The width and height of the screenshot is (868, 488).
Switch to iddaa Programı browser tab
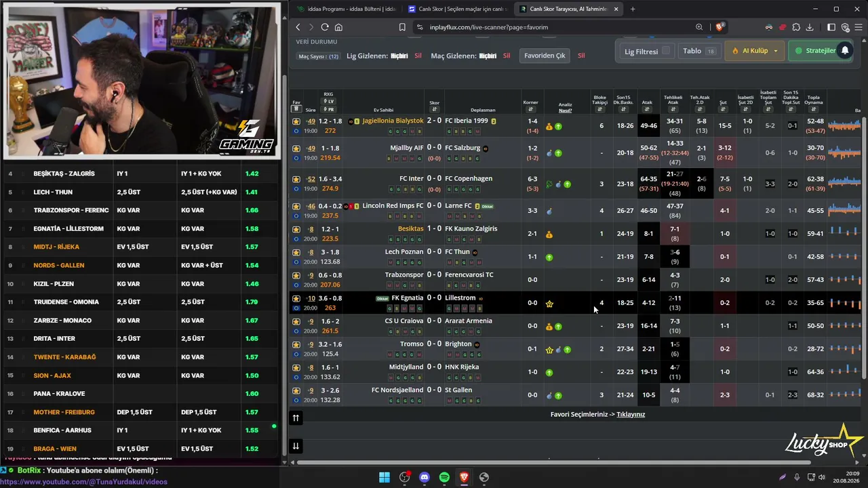tap(345, 9)
